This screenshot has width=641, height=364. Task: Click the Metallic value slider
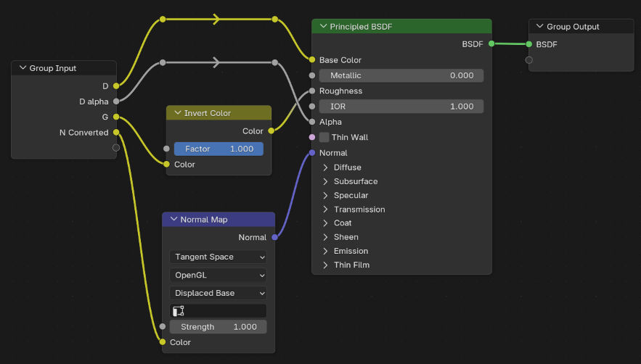click(x=401, y=75)
